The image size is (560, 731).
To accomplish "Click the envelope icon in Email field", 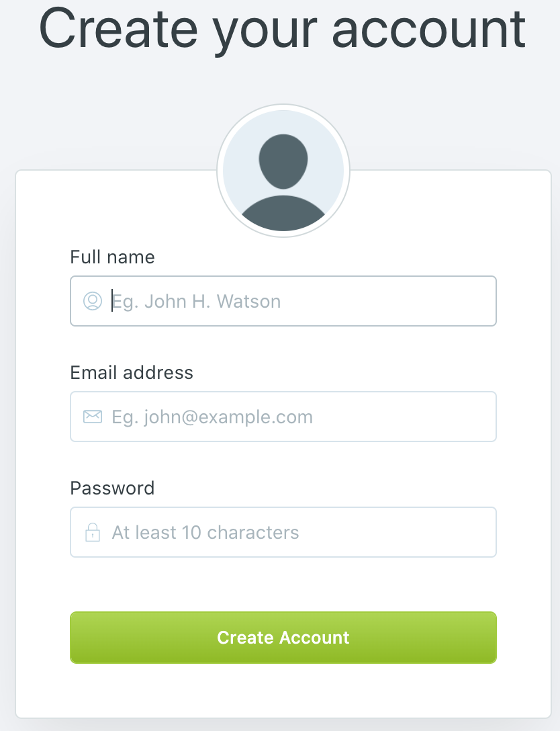I will [x=92, y=417].
